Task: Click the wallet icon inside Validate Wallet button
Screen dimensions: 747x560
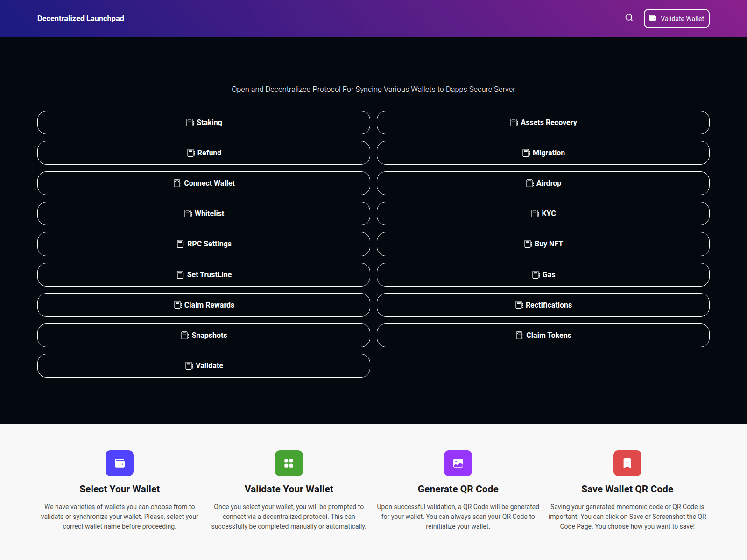Action: [652, 18]
